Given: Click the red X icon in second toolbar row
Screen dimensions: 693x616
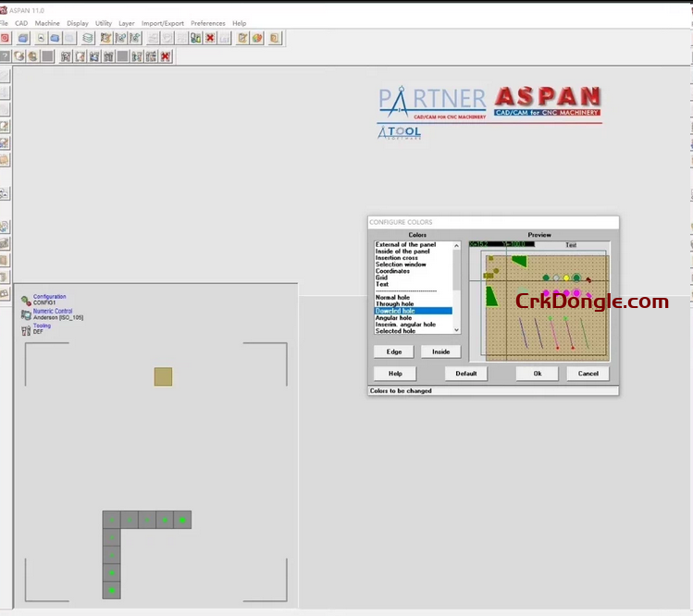Looking at the screenshot, I should coord(166,56).
